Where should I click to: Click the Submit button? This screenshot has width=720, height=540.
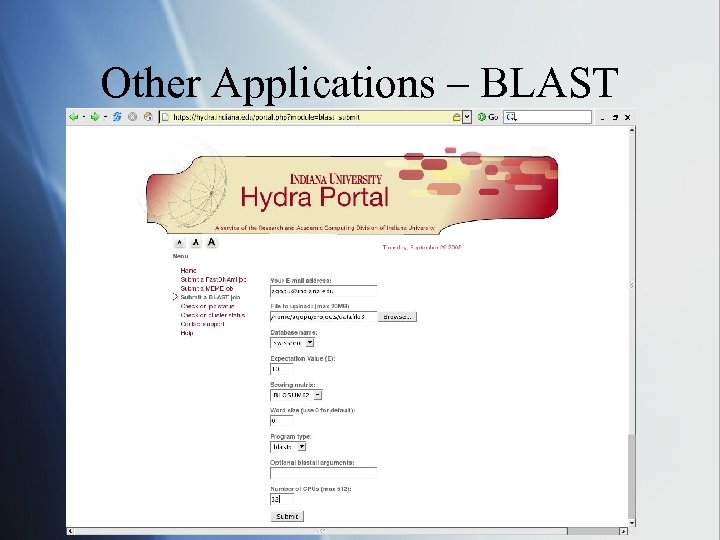tap(287, 517)
